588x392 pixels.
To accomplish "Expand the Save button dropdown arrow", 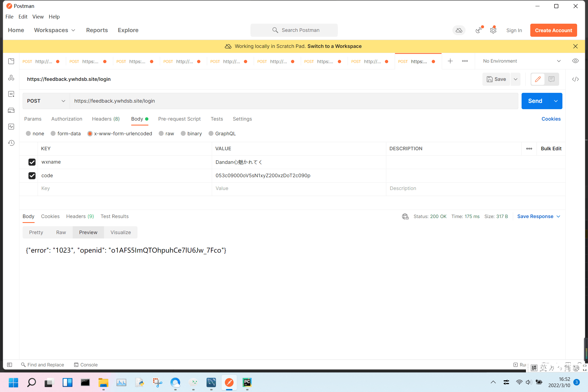I will point(516,79).
